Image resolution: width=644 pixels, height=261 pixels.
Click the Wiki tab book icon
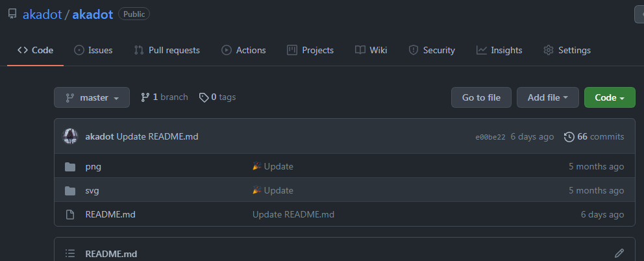pyautogui.click(x=360, y=50)
